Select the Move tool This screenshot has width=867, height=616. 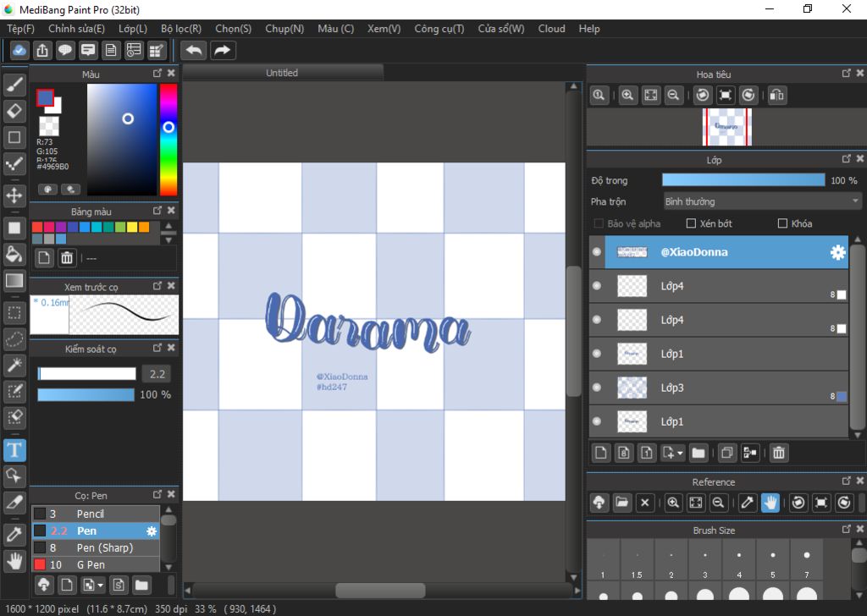[x=14, y=195]
